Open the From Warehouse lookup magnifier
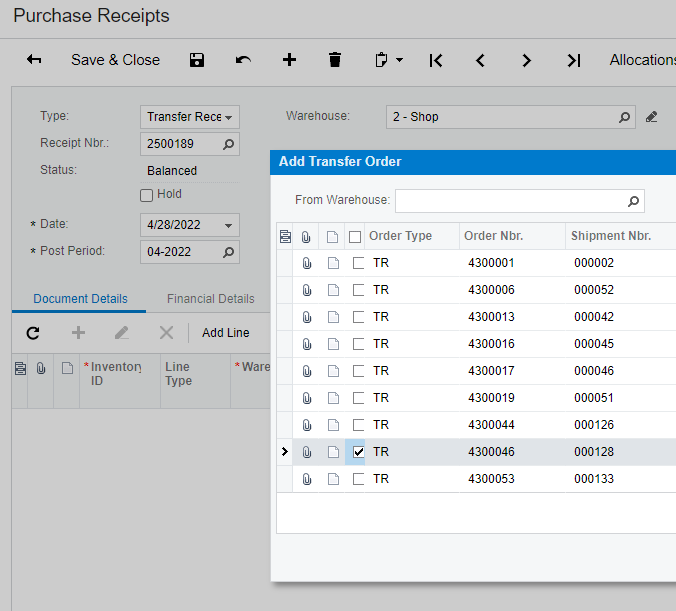 coord(633,201)
